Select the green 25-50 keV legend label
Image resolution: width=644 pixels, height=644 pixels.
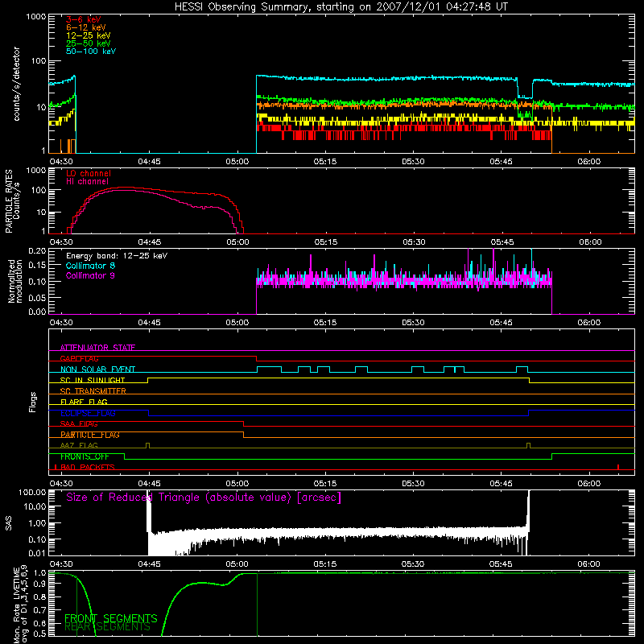89,43
